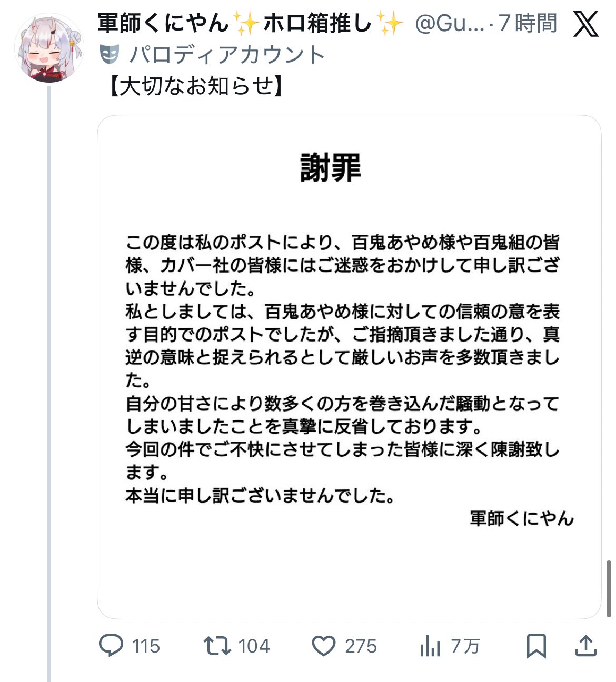Click the truncated @Gu... handle
The width and height of the screenshot is (616, 682).
(449, 24)
